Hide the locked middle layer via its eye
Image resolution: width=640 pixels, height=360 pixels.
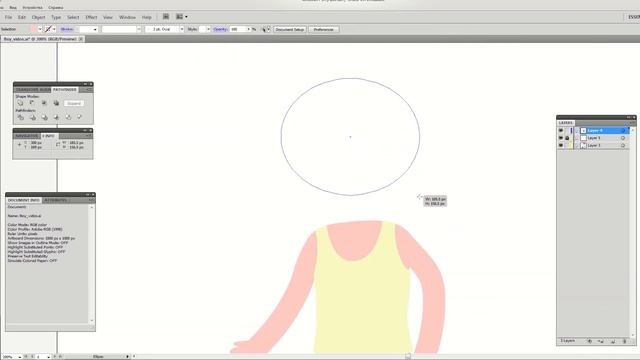pyautogui.click(x=561, y=138)
